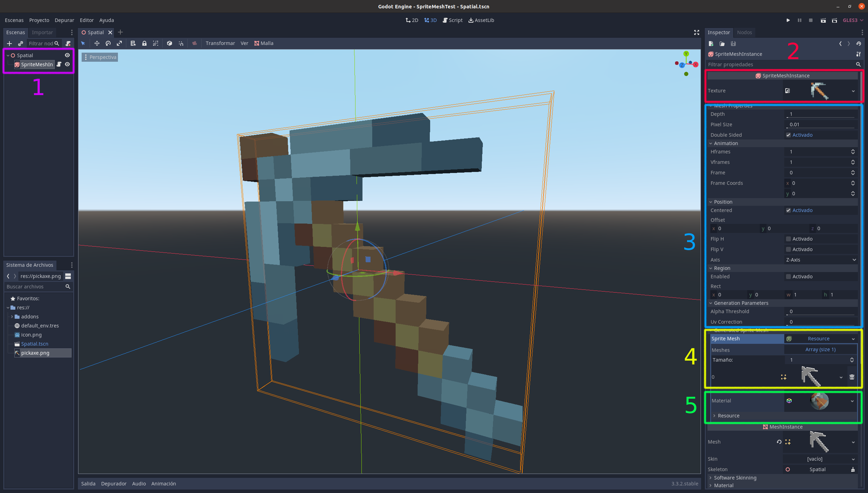Hide the SpriteMeshInstance node visibility

click(67, 64)
